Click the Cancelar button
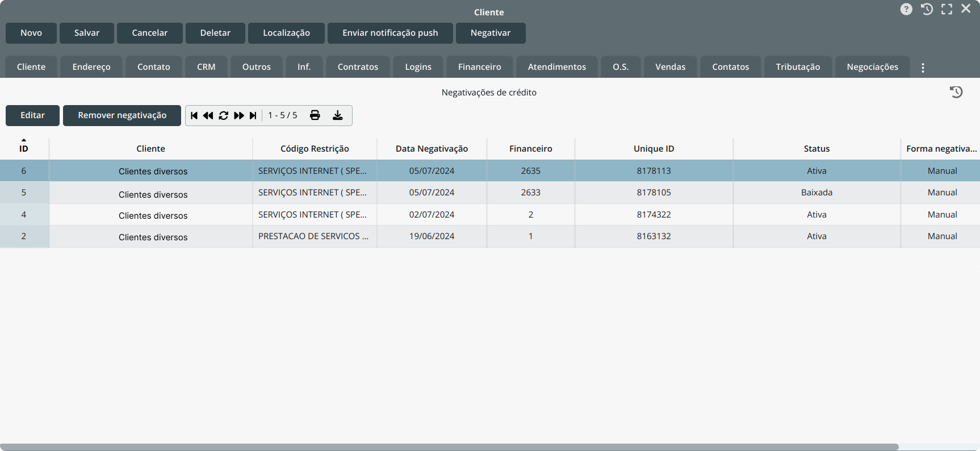The image size is (980, 451). [x=150, y=33]
